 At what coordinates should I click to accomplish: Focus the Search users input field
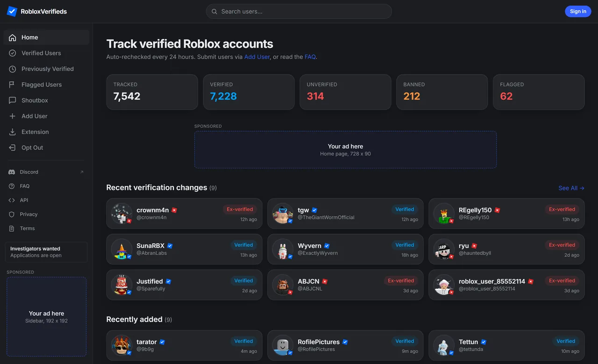coord(299,12)
